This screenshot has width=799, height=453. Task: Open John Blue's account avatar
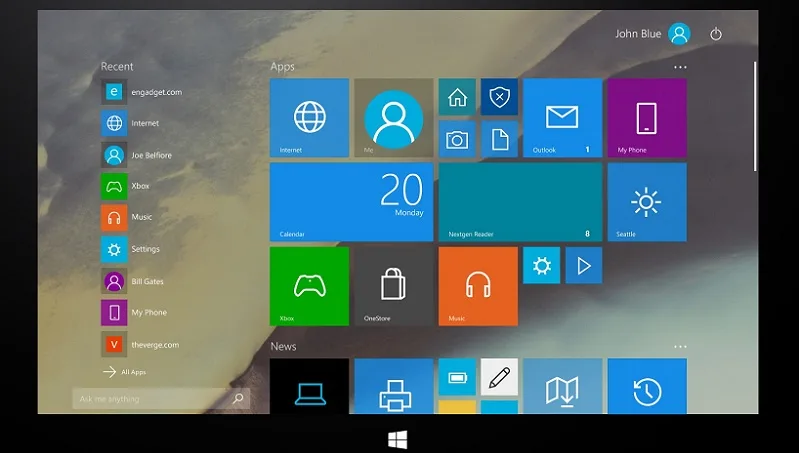[x=679, y=34]
